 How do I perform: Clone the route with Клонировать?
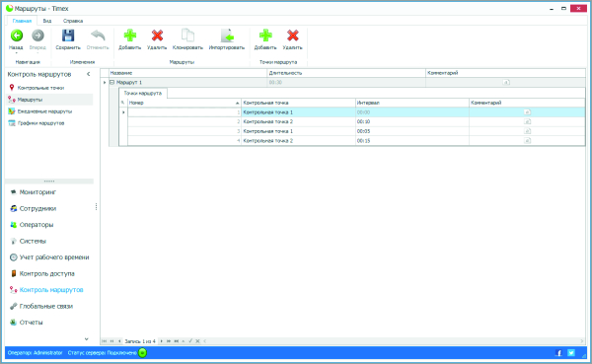[x=187, y=39]
